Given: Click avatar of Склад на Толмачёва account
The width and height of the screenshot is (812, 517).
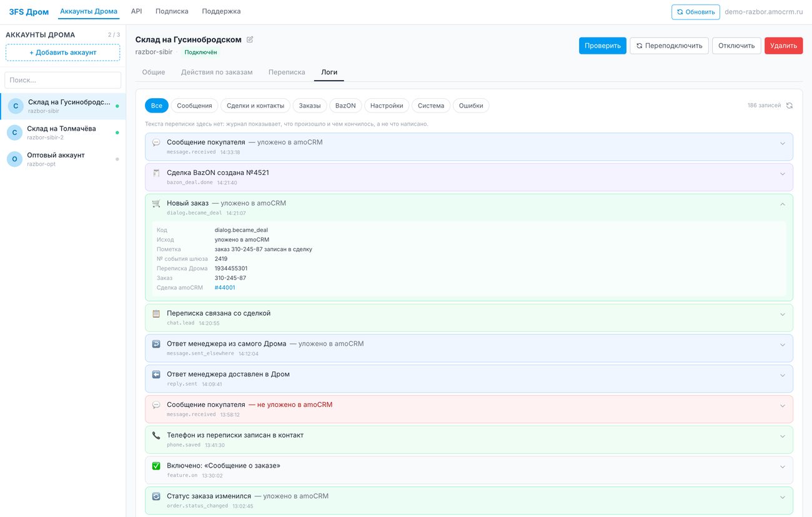Looking at the screenshot, I should 15,133.
